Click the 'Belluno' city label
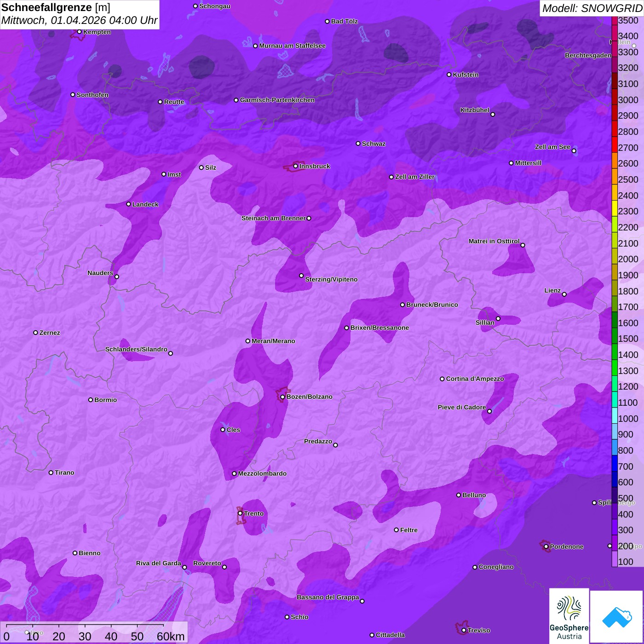This screenshot has width=644, height=644. 474,495
